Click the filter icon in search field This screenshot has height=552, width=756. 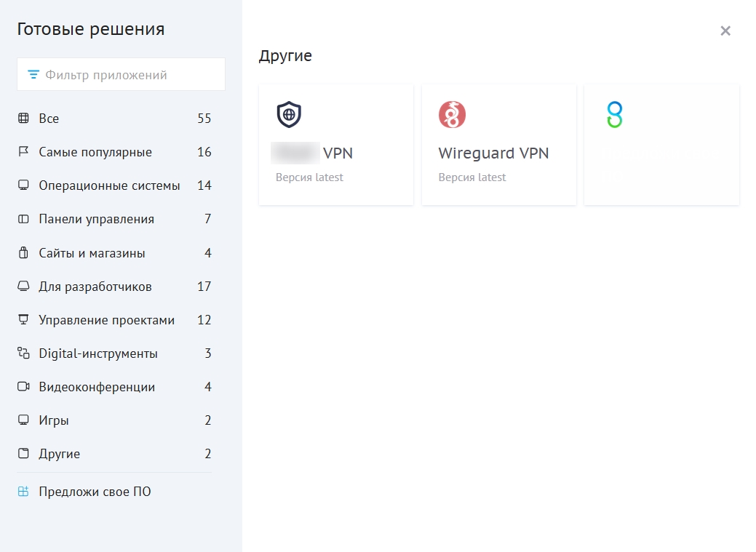click(33, 75)
